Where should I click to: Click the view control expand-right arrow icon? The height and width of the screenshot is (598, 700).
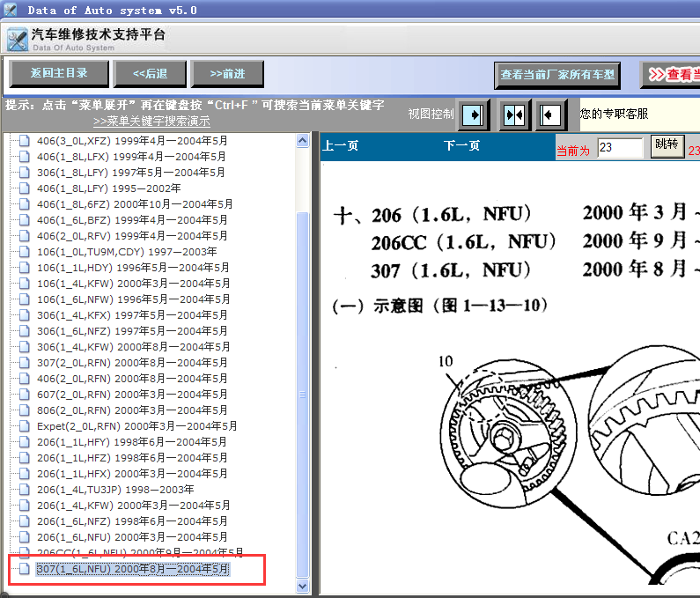473,115
